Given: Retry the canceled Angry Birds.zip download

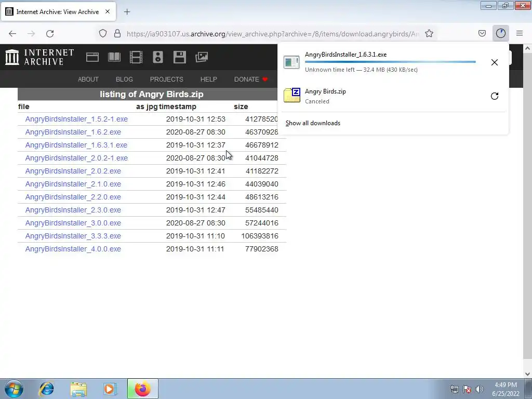Looking at the screenshot, I should click(495, 96).
